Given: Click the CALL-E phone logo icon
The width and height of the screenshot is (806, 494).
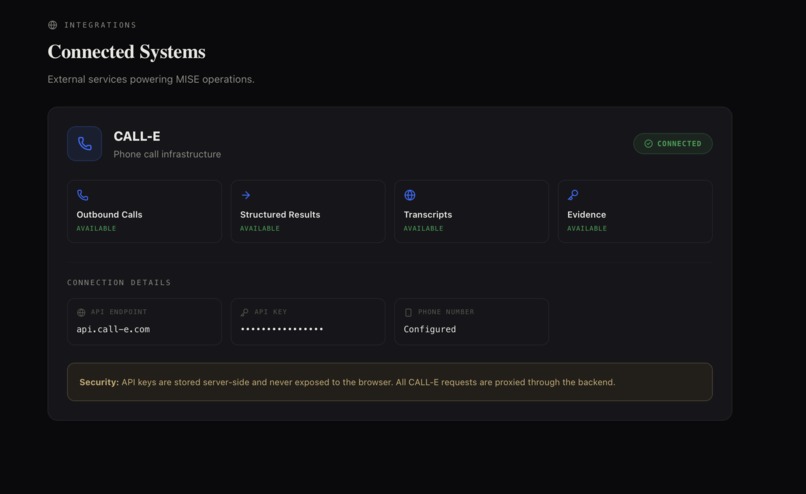Looking at the screenshot, I should click(x=84, y=143).
